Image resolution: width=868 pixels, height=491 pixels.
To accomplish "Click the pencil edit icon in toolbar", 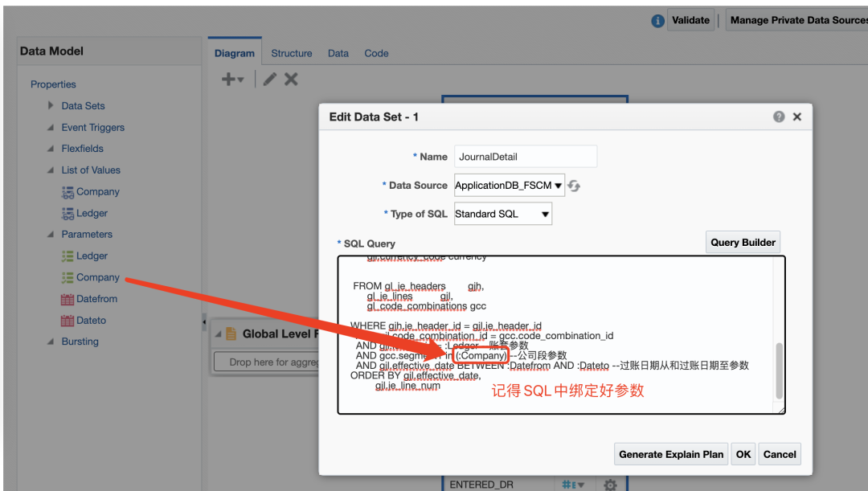I will click(269, 80).
